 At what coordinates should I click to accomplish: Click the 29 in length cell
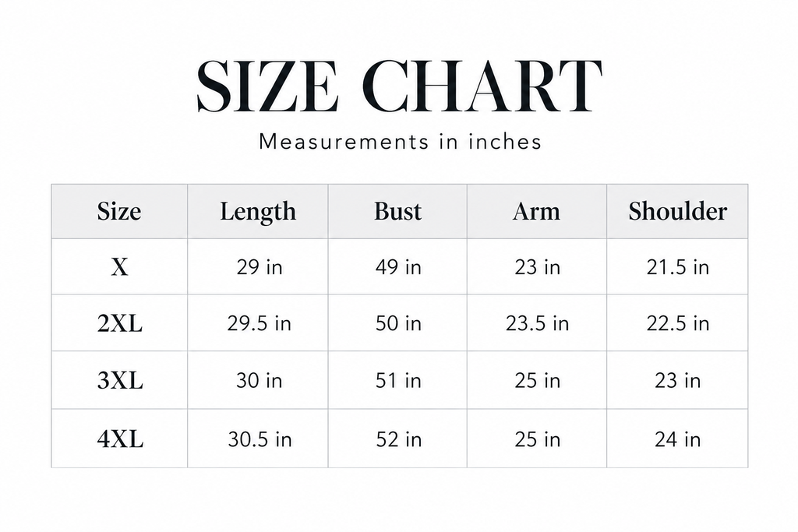259,267
